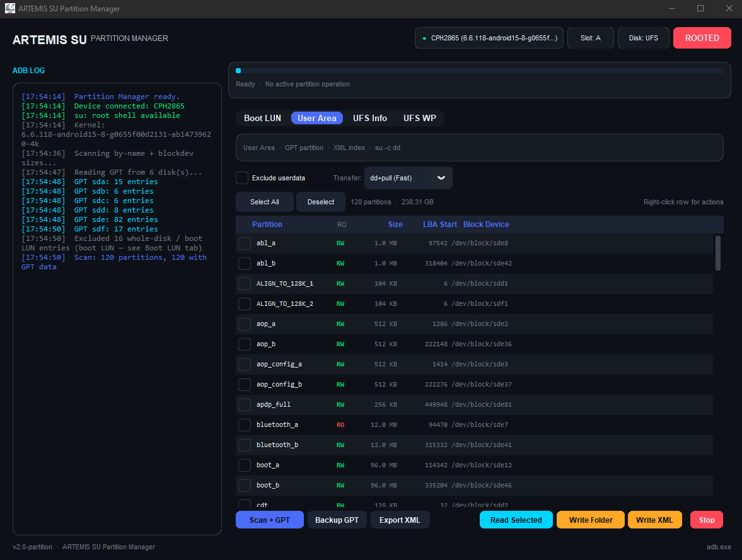Click the /dev/block/sde8 device path

click(x=480, y=243)
